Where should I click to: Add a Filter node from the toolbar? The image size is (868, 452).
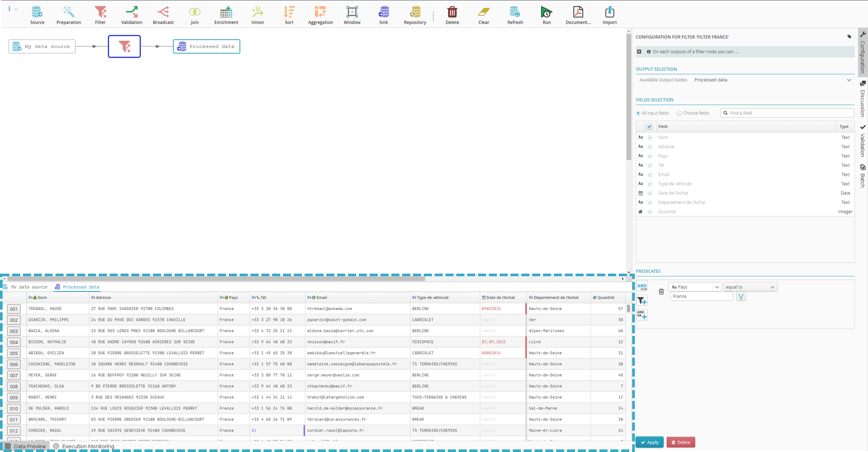click(100, 15)
